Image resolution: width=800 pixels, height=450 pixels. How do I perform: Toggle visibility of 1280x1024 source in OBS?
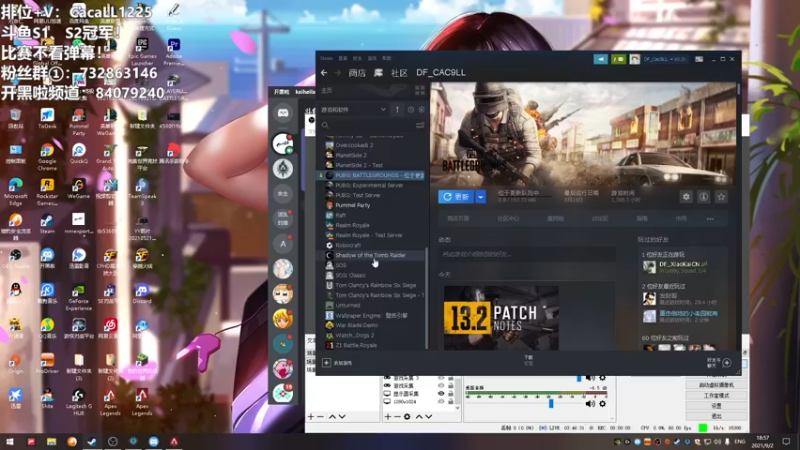441,402
